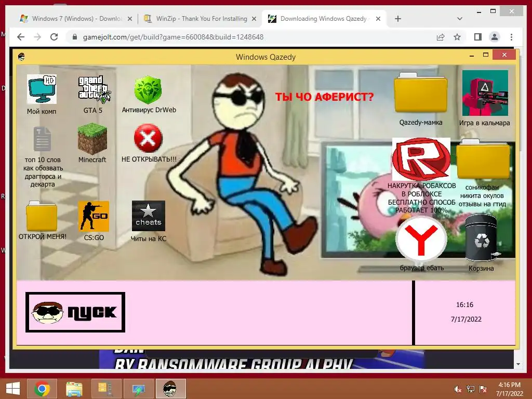
Task: Open the Roblox НАКРУТКА РОБАКСОВ icon
Action: pyautogui.click(x=421, y=159)
